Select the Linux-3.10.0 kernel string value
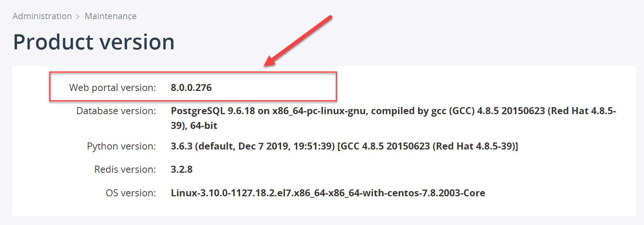This screenshot has width=644, height=225. (328, 193)
